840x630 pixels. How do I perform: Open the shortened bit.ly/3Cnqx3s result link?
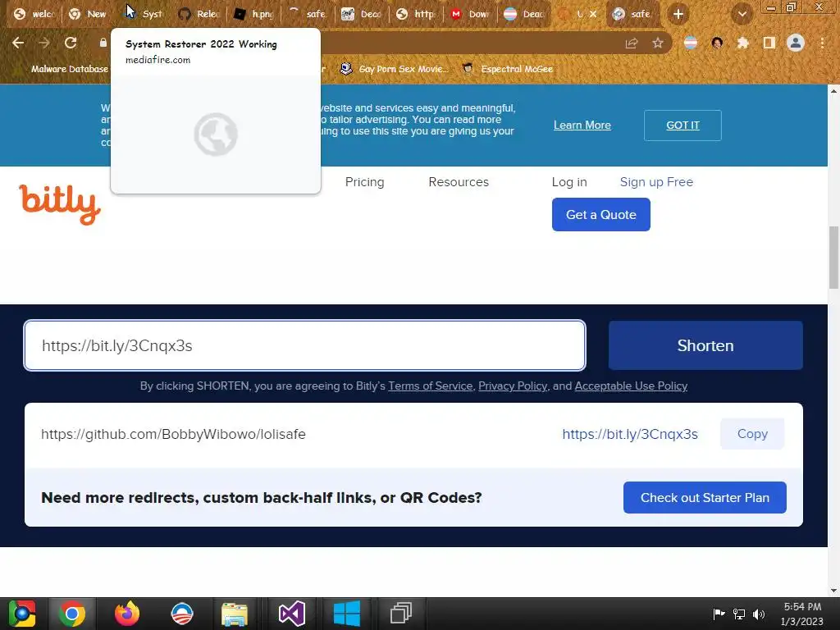(x=630, y=434)
